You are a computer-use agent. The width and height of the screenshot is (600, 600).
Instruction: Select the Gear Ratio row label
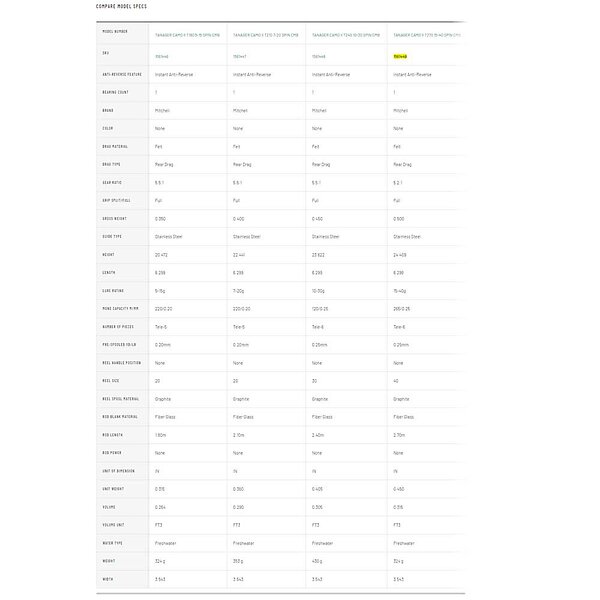115,182
